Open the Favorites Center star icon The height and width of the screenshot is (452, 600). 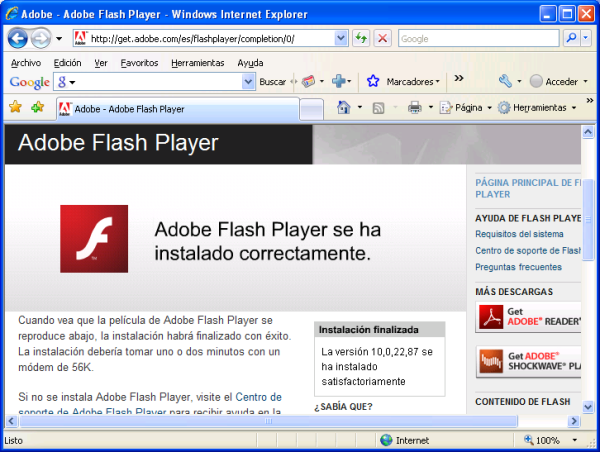coord(15,107)
